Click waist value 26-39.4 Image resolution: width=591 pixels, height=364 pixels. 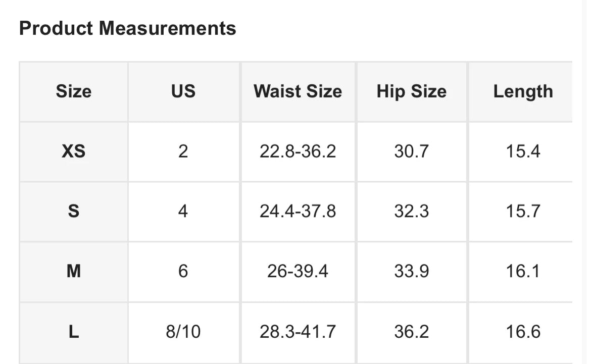pos(298,271)
